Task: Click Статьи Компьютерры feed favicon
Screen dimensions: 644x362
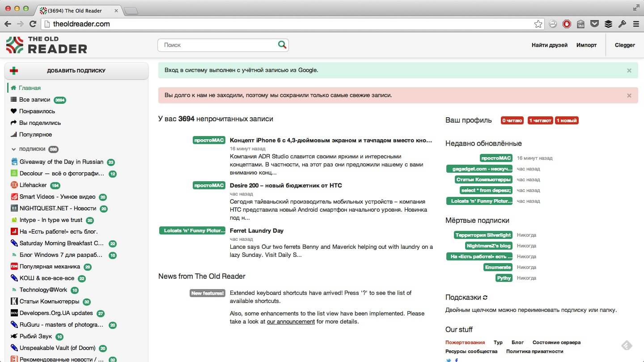Action: (14, 301)
